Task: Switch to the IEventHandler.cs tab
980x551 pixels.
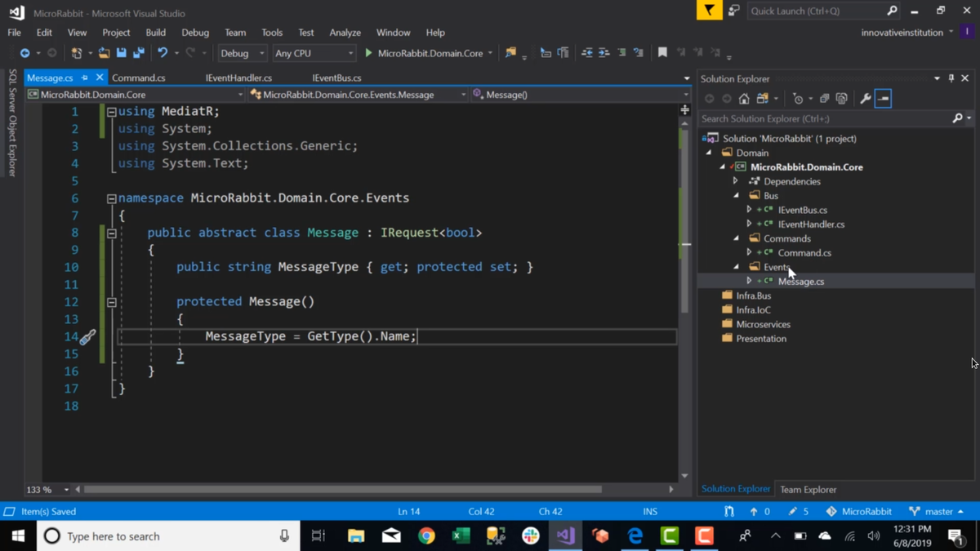Action: pyautogui.click(x=238, y=78)
